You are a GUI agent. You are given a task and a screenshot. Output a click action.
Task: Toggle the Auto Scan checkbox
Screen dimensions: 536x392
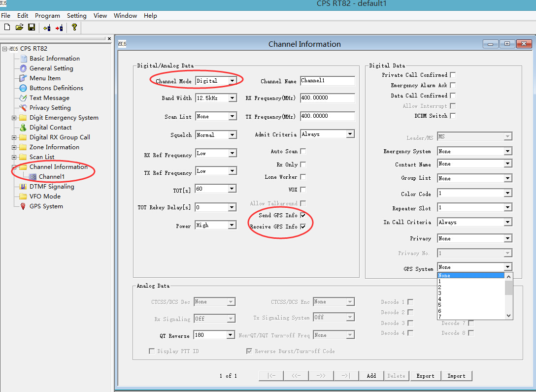(x=303, y=151)
